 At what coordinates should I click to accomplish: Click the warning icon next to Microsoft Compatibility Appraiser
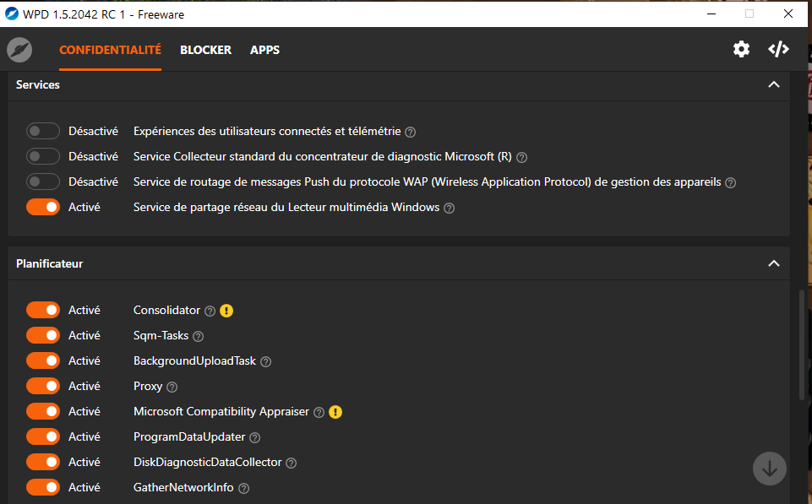click(335, 412)
